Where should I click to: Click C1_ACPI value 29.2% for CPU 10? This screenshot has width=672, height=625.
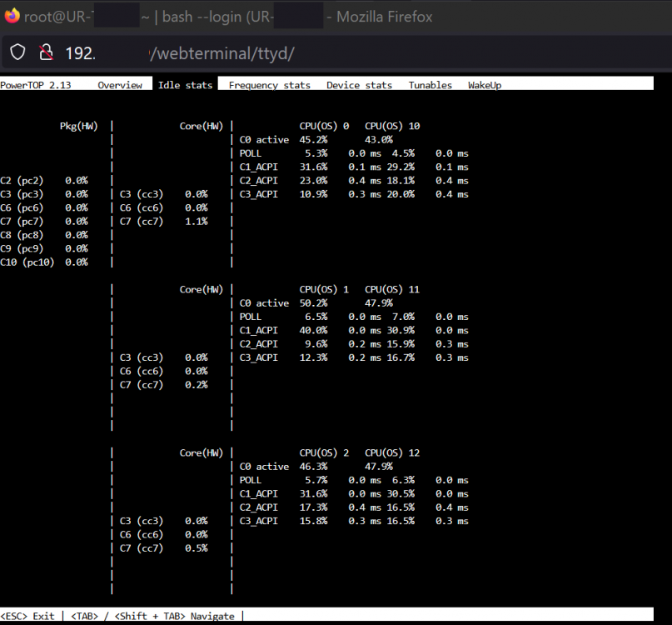click(x=401, y=167)
